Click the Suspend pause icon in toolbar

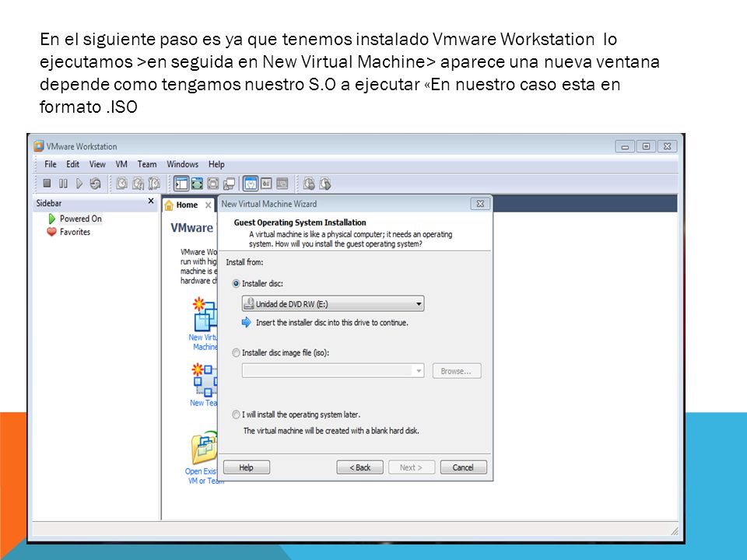(63, 184)
